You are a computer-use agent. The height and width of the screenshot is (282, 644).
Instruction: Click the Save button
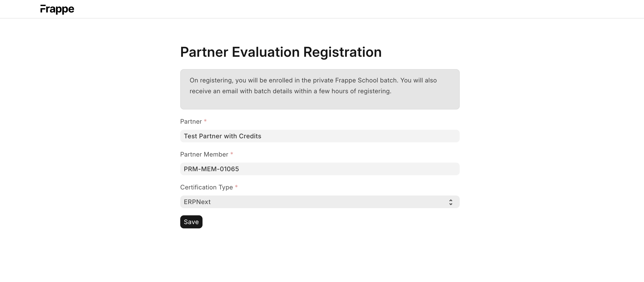191,222
